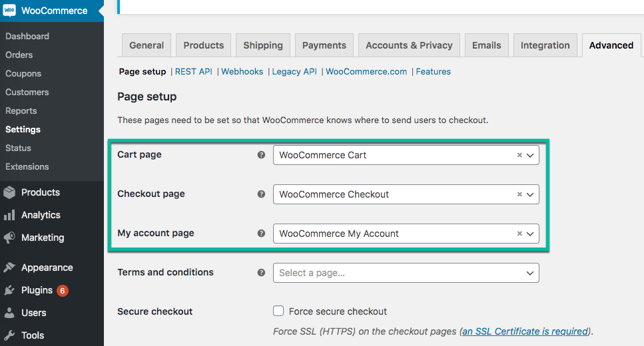Viewport: 644px width, 346px height.
Task: Click help tooltip icon for Checkout page
Action: [261, 194]
